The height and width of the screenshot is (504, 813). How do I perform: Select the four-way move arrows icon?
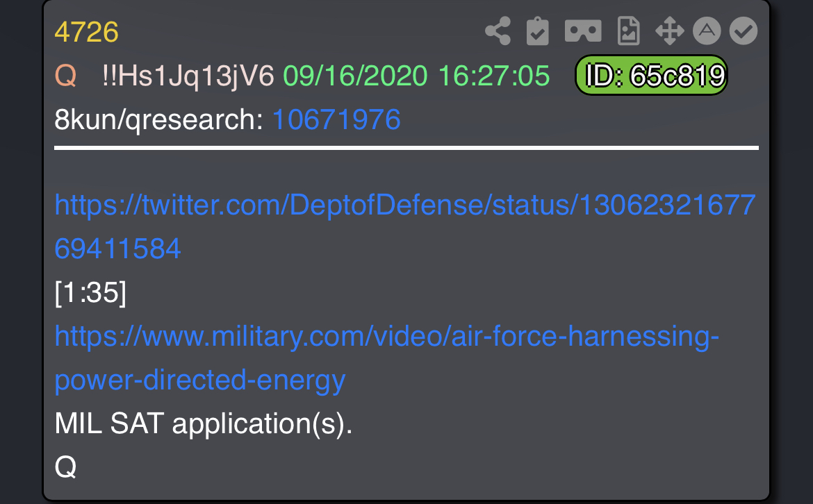click(669, 31)
